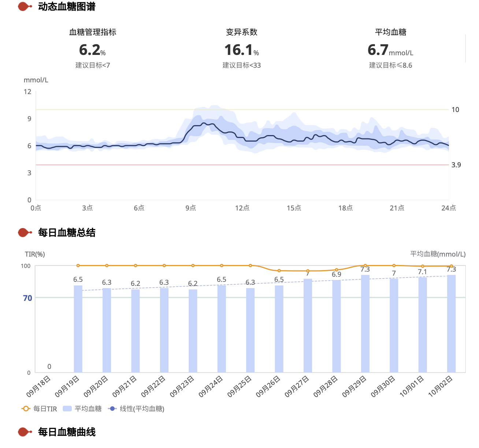The height and width of the screenshot is (448, 479).
Task: Click the 7.1 value above 10月01日 bar
Action: [x=423, y=272]
